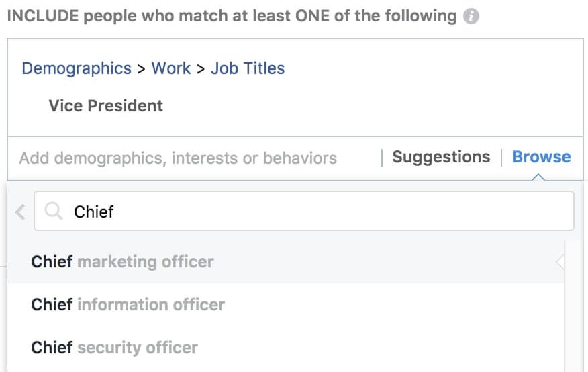This screenshot has width=588, height=372.
Task: Go back using the left chevron arrow
Action: click(20, 212)
